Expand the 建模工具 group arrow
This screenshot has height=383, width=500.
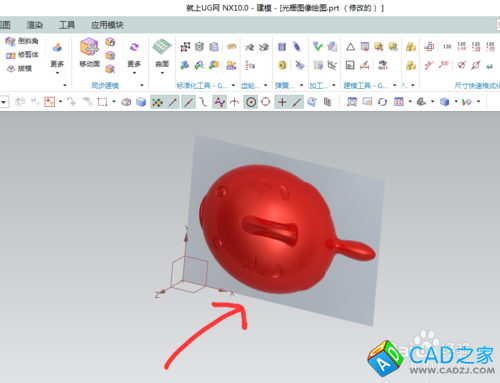(395, 85)
